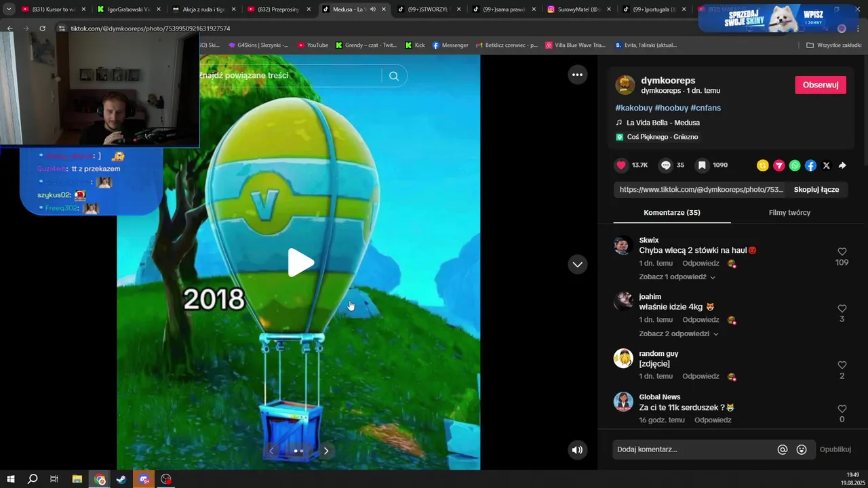This screenshot has height=488, width=868.
Task: Open Windows taskbar search
Action: point(33,479)
